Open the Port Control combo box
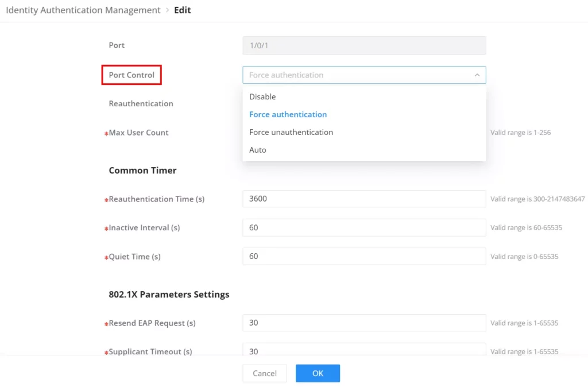Screen dimensions: 588x387 [364, 75]
